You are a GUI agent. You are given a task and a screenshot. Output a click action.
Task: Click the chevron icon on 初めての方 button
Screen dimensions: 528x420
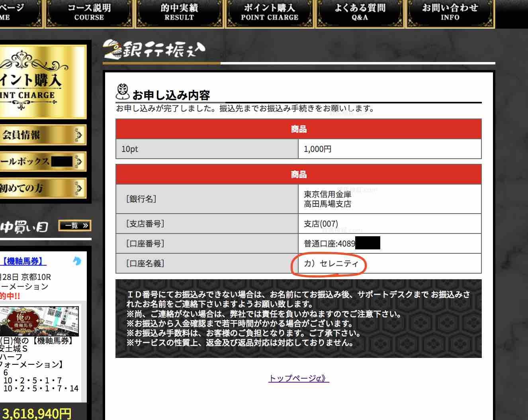coord(78,188)
